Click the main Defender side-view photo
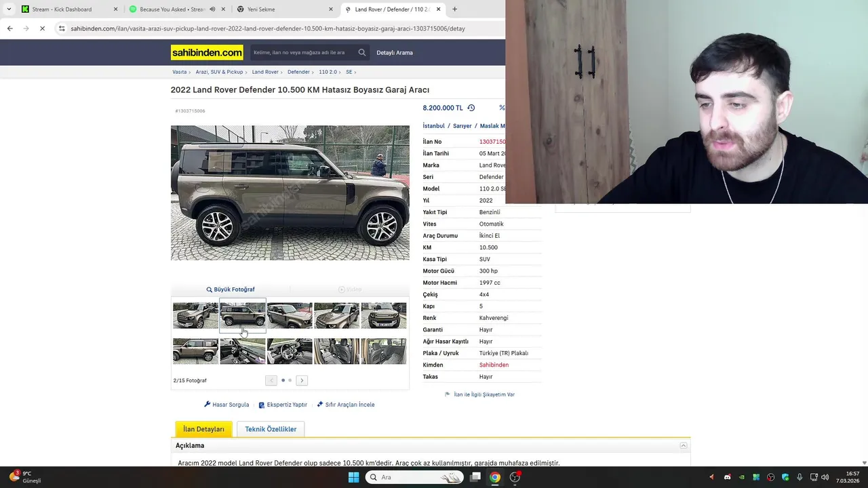 (290, 192)
